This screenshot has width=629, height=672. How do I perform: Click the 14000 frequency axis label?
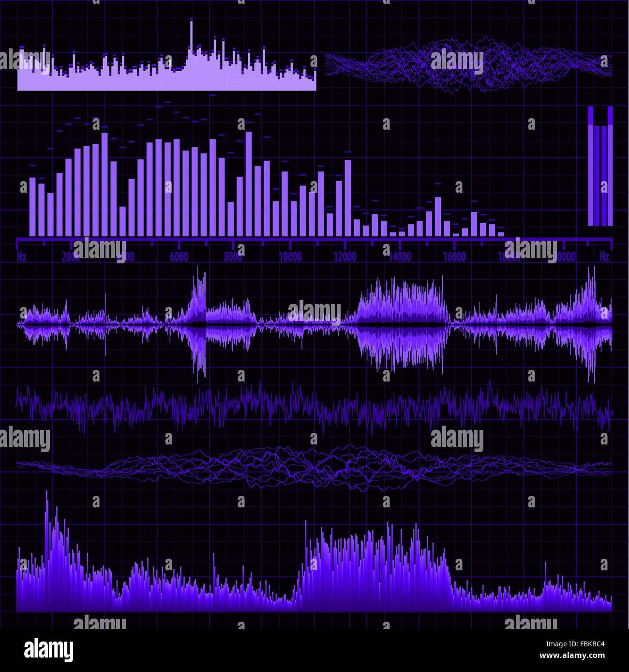click(400, 257)
